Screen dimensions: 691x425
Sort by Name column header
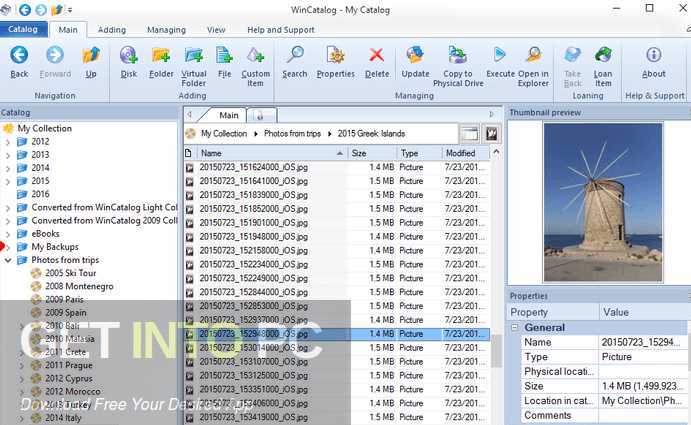tap(271, 153)
